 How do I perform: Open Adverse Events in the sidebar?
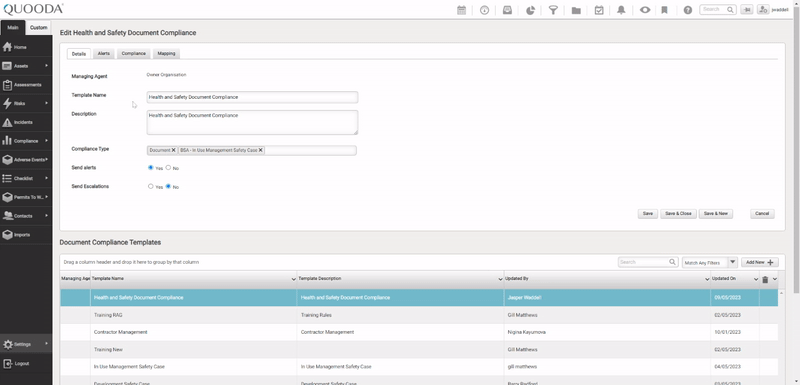point(26,160)
